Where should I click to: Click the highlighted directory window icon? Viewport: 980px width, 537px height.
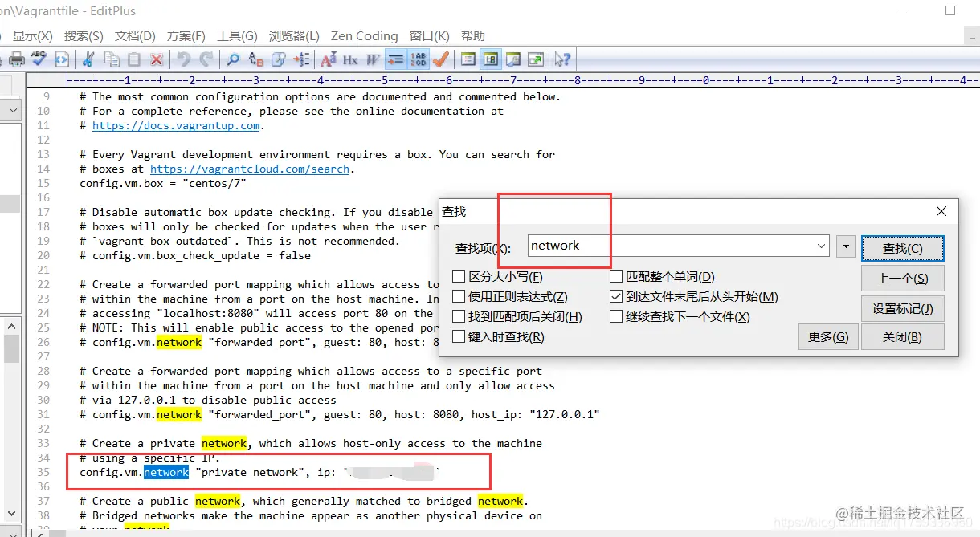point(490,59)
